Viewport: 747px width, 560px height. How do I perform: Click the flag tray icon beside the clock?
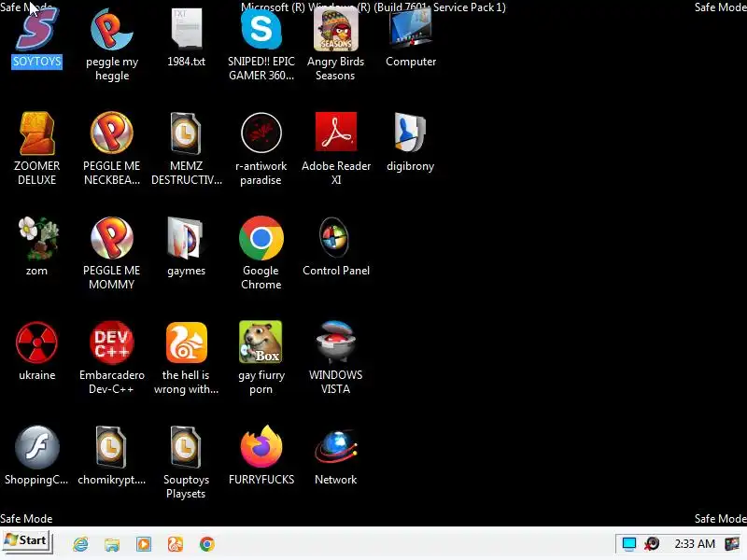[x=732, y=544]
